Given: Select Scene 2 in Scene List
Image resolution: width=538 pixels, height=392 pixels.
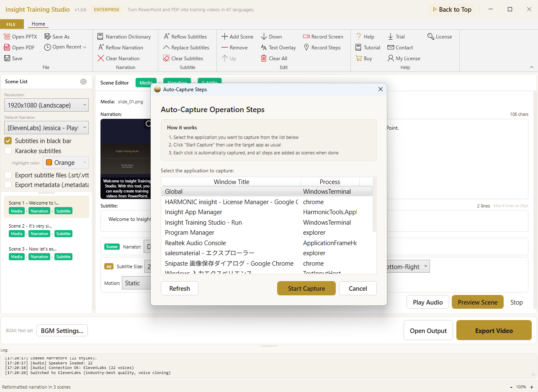Looking at the screenshot, I should [46, 230].
